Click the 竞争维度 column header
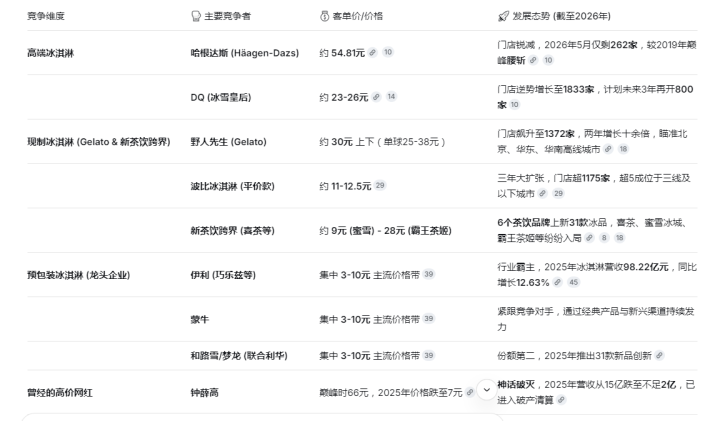 pos(46,17)
